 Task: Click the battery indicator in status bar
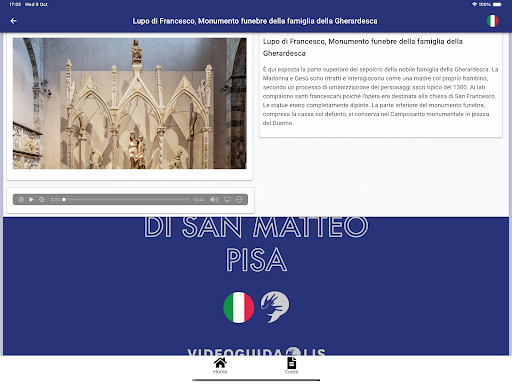[x=497, y=4]
